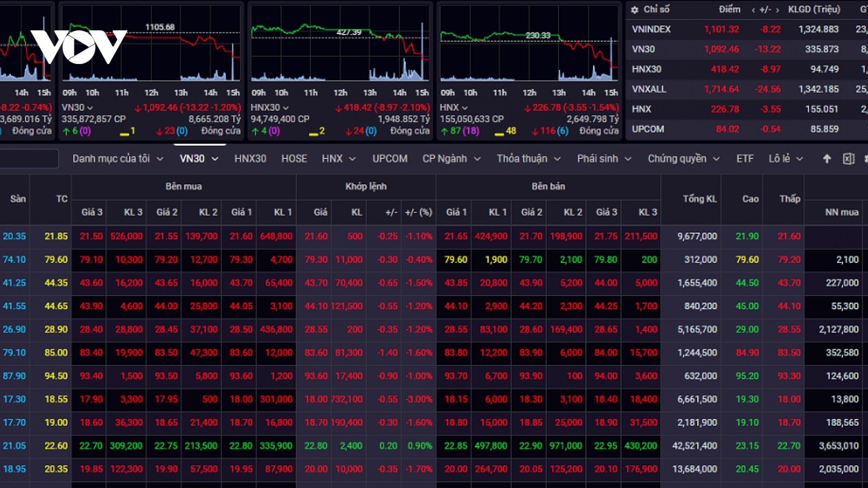Switch to the HOSE tab

click(294, 158)
